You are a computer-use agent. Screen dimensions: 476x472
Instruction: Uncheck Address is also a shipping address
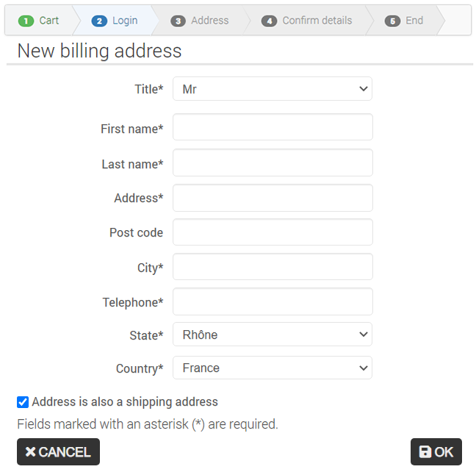pos(23,402)
